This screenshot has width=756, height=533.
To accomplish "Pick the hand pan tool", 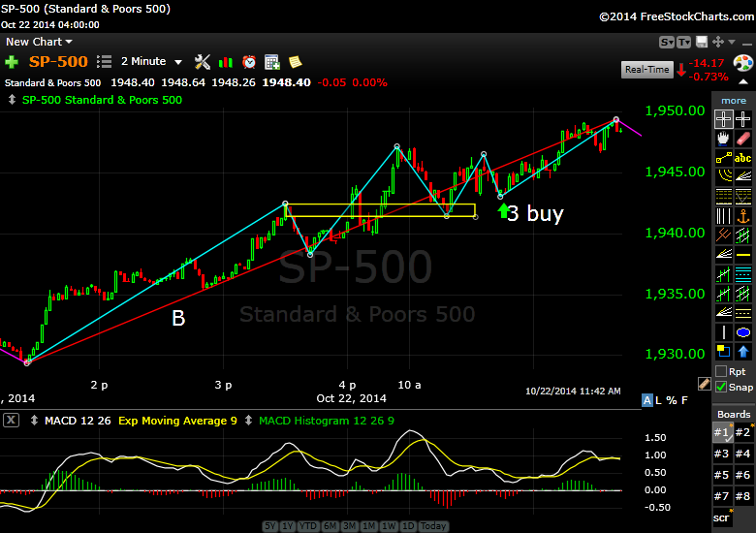I will coord(723,139).
